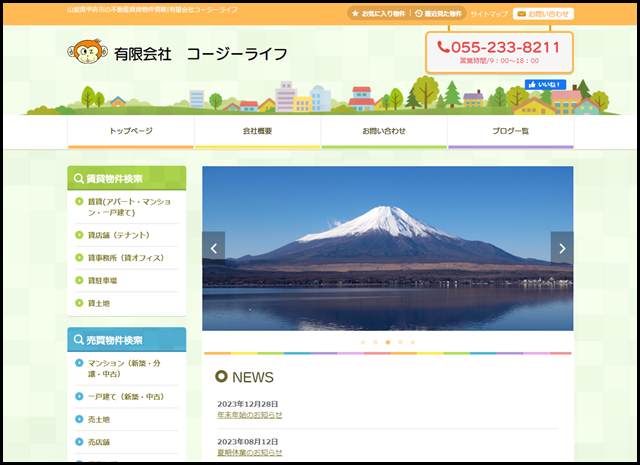Select the active third slider dot
Image resolution: width=640 pixels, height=465 pixels.
tap(388, 343)
